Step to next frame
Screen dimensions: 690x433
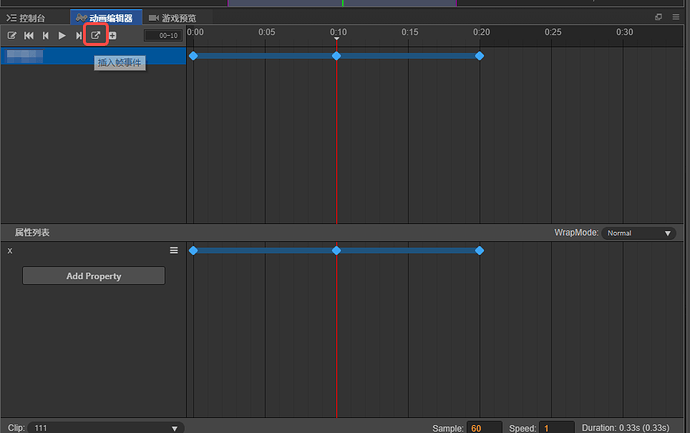(x=79, y=36)
